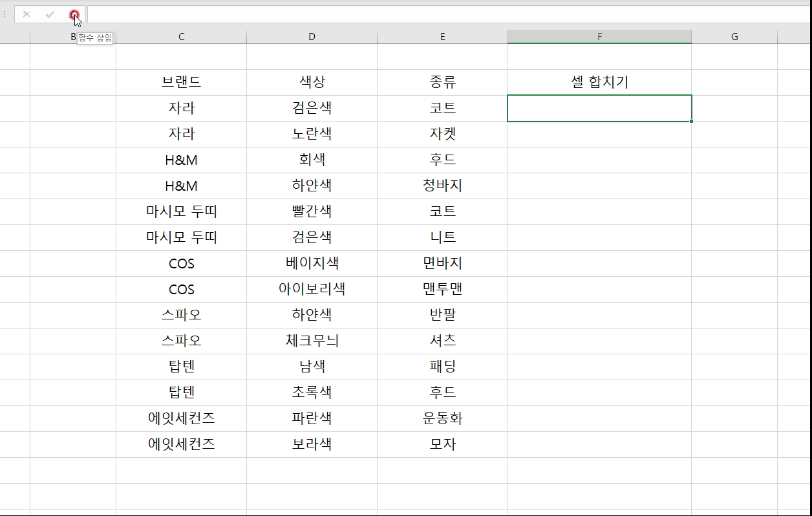Select column E header
The height and width of the screenshot is (516, 812).
click(443, 37)
